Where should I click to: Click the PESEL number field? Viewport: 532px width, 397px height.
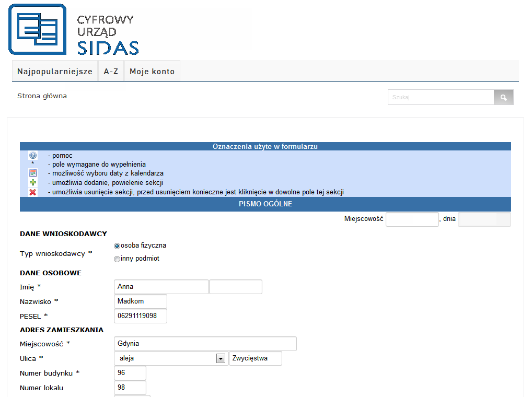pos(140,316)
